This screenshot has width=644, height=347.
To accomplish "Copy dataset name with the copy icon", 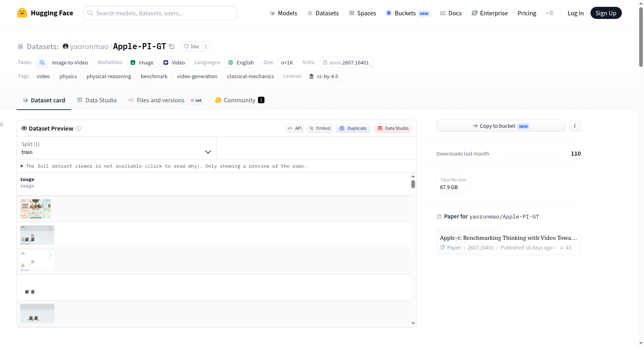I will (x=171, y=46).
